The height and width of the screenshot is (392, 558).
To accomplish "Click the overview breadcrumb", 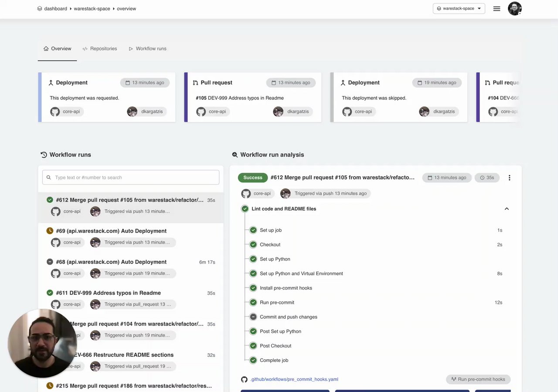I will [126, 9].
